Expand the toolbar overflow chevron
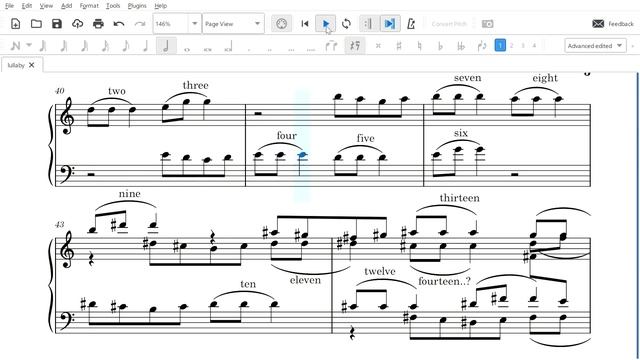 pyautogui.click(x=633, y=46)
